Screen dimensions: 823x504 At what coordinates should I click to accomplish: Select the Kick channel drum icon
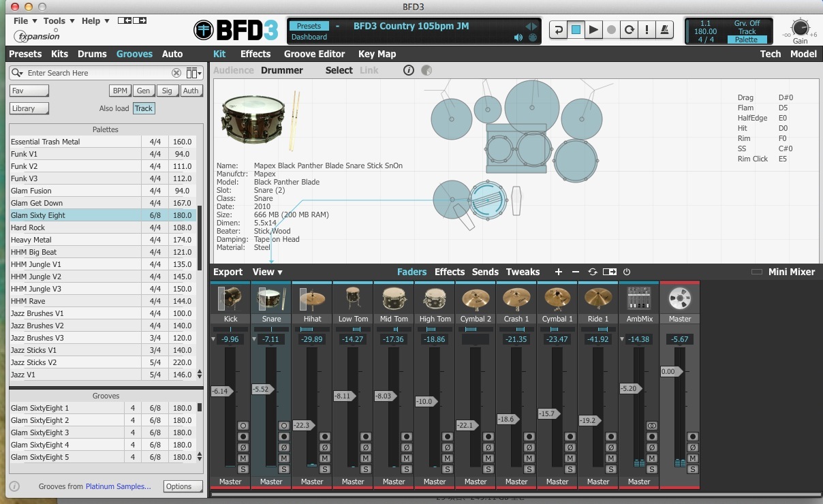coord(231,298)
